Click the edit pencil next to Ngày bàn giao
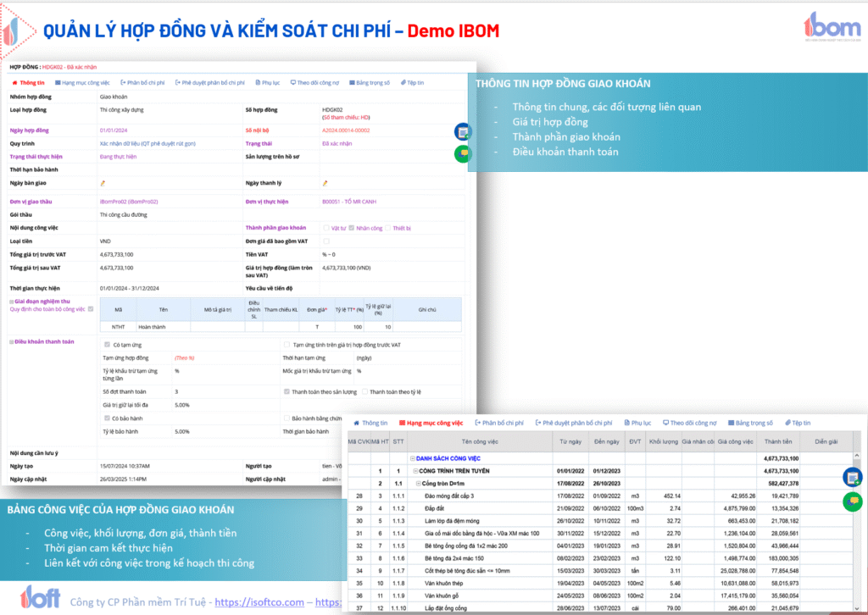The image size is (868, 615). tap(103, 183)
